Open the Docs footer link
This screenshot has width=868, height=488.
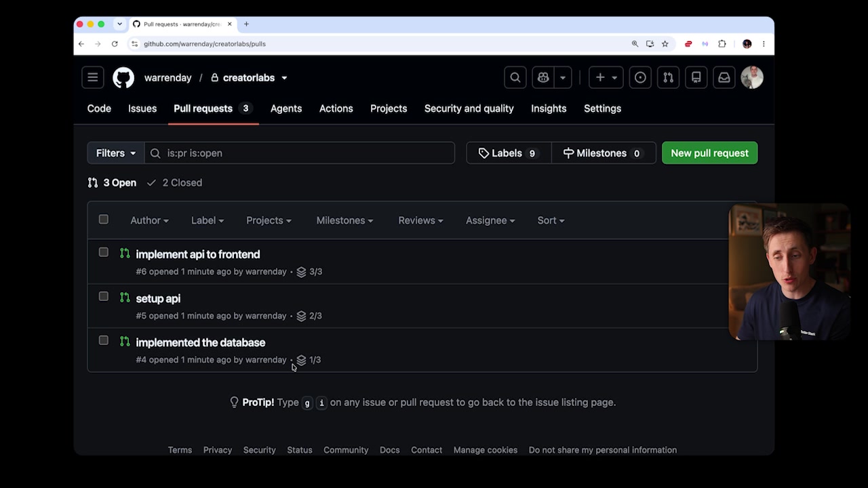click(390, 450)
